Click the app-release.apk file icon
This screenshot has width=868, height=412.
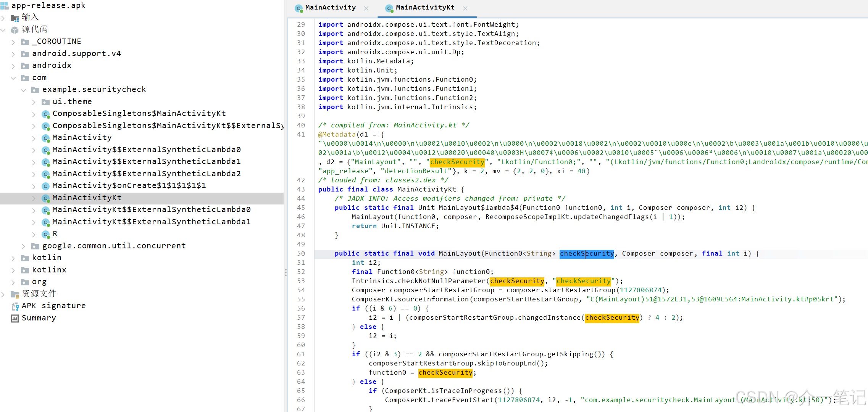coord(5,5)
